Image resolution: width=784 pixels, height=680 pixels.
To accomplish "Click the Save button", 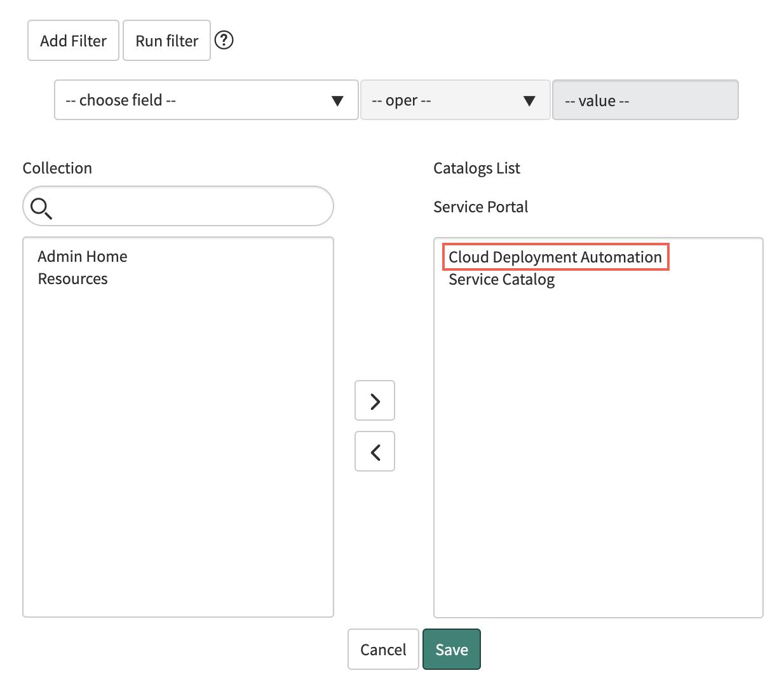I will tap(452, 649).
